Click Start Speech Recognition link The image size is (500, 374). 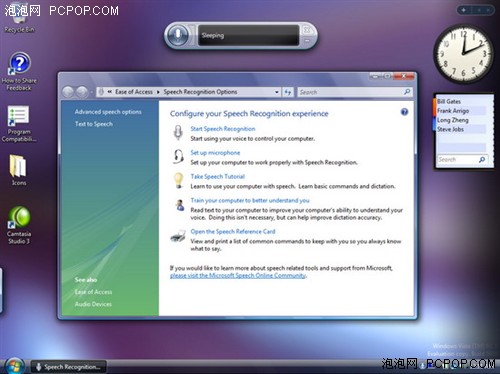tap(223, 129)
